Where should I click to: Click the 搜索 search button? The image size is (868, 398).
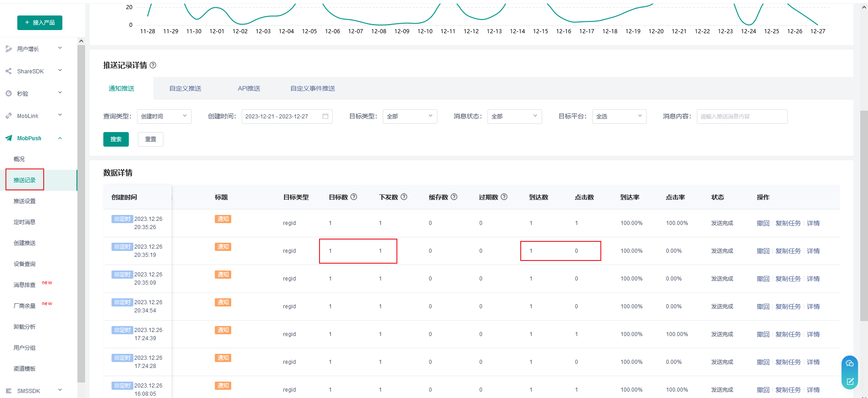(116, 139)
